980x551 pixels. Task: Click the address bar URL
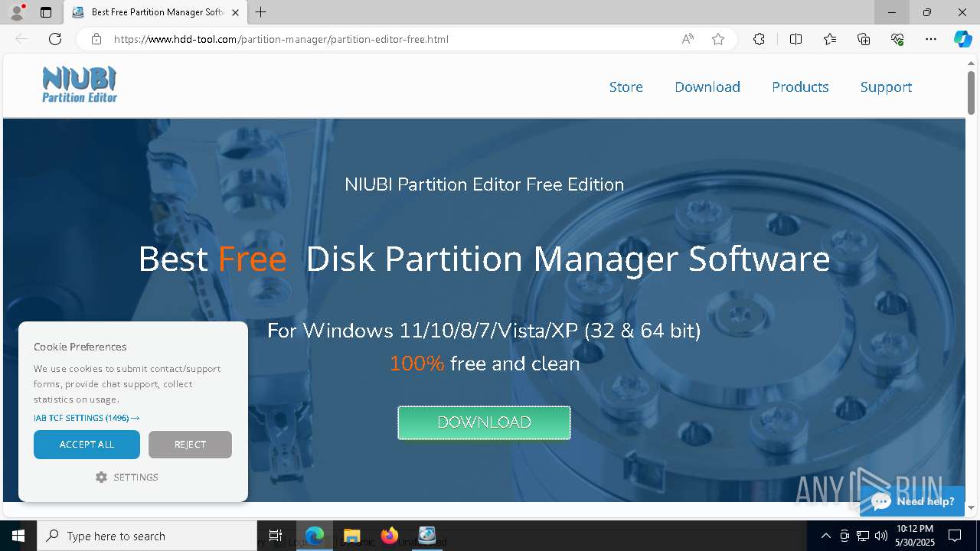281,39
